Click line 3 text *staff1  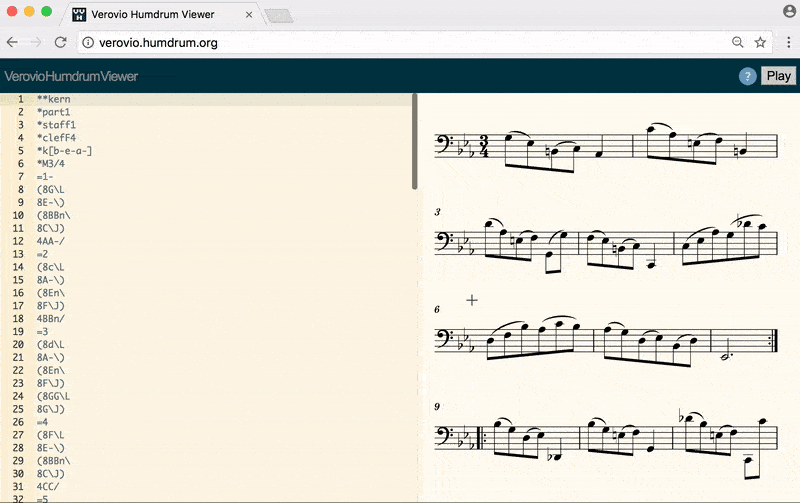[x=56, y=124]
